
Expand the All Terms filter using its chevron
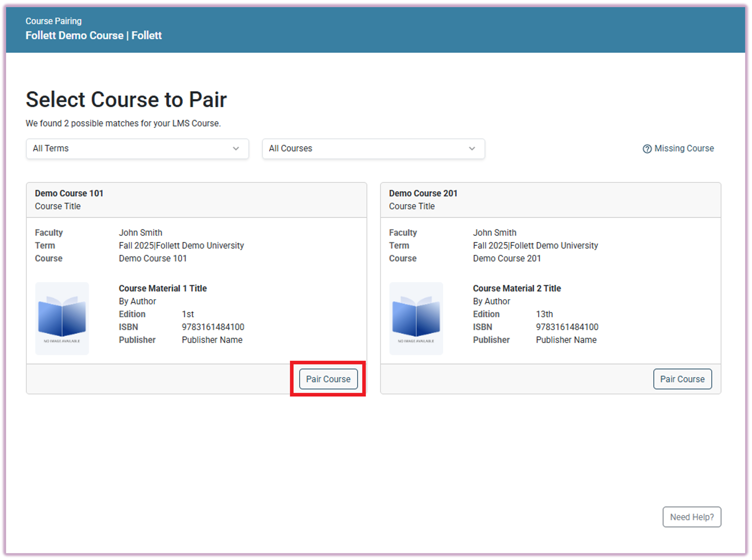236,149
